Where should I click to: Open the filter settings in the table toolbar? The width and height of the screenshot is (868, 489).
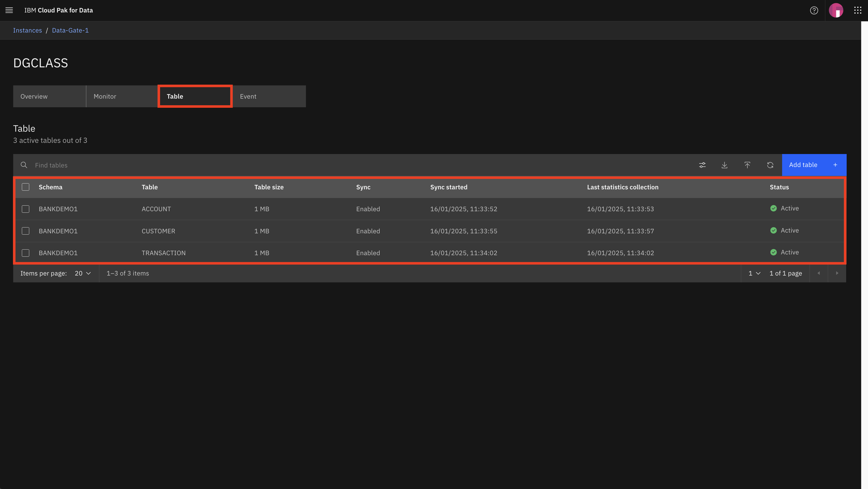[x=702, y=165]
